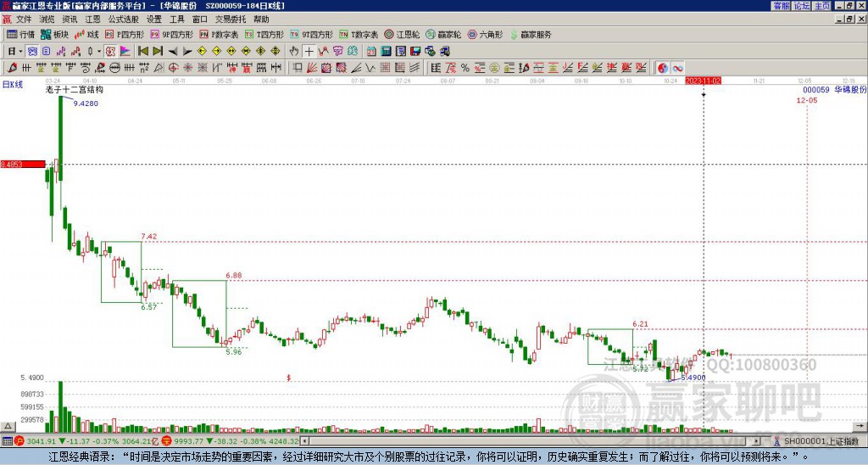Open the 六角形 hexagon chart tool
Screen dimensions: 868x465
[484, 35]
